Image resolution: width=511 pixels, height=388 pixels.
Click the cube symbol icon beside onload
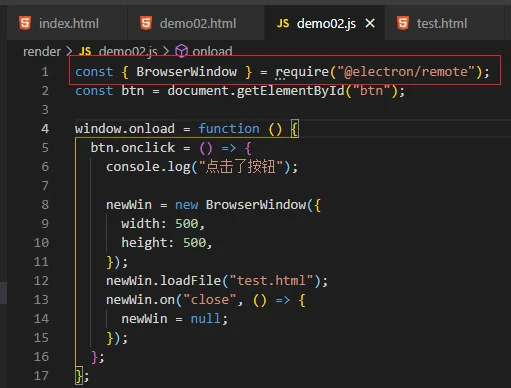point(182,51)
